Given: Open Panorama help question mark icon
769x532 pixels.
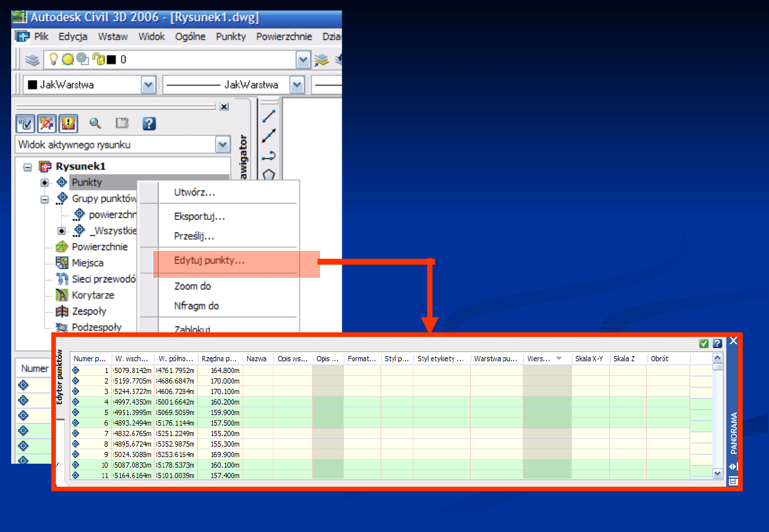Looking at the screenshot, I should (x=718, y=344).
